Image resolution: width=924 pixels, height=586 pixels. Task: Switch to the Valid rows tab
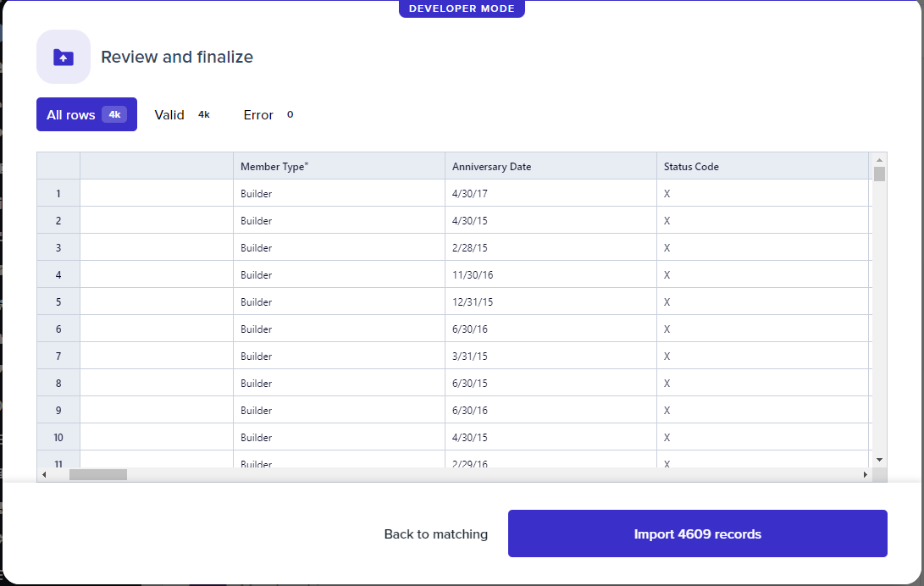pos(182,114)
